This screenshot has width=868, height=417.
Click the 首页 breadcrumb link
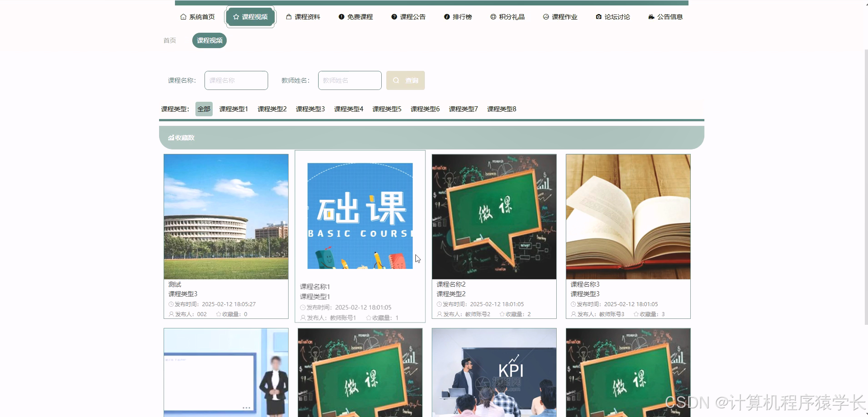pos(169,40)
